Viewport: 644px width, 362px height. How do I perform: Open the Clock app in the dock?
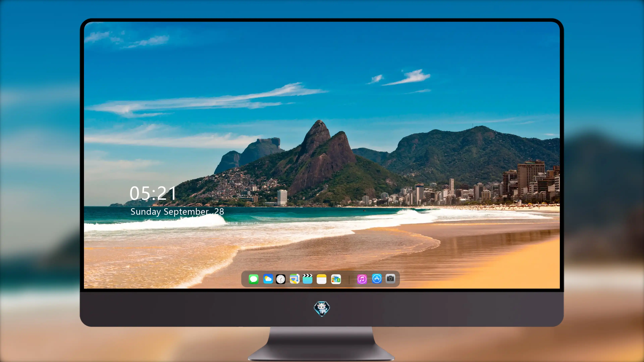[x=281, y=279]
